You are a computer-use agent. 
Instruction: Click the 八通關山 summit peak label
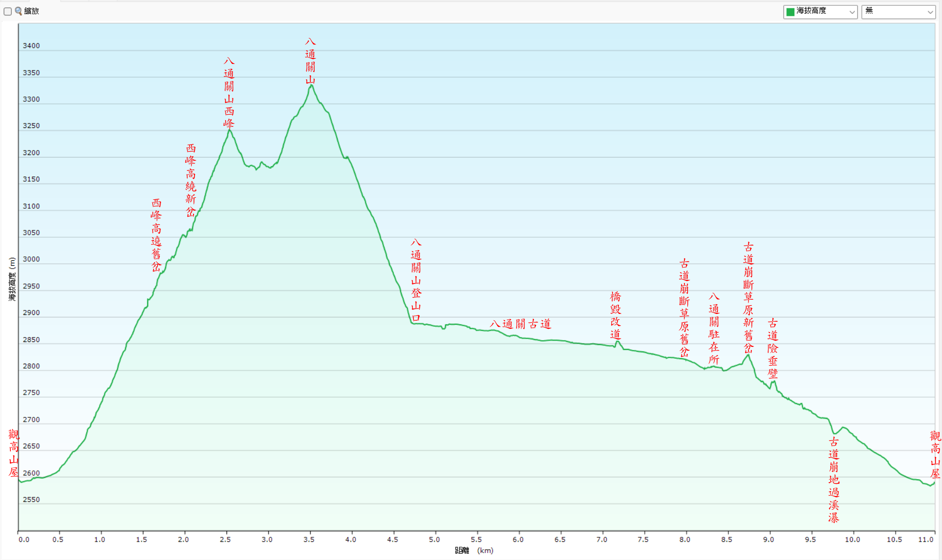click(x=310, y=61)
